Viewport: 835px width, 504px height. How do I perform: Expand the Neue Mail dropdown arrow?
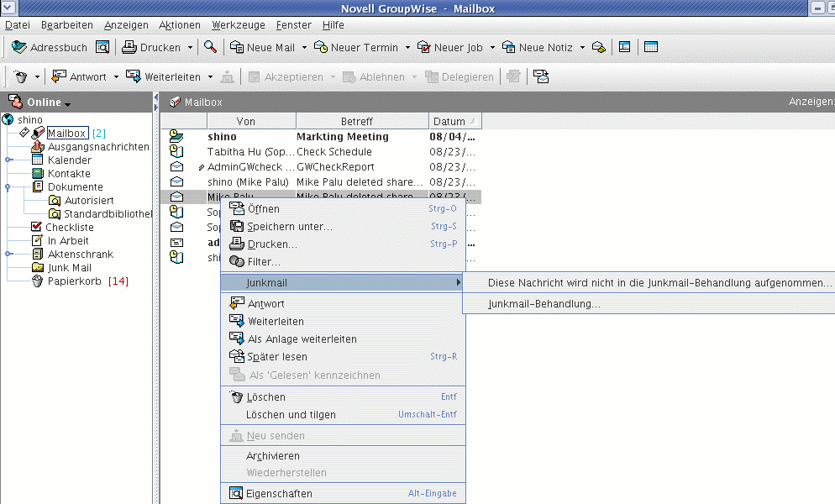pos(305,47)
